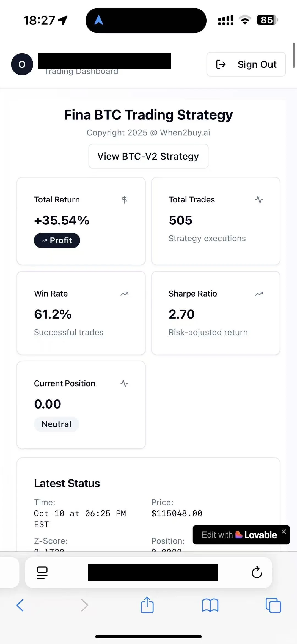The height and width of the screenshot is (644, 297).
Task: Reload the page using refresh icon
Action: [x=257, y=572]
